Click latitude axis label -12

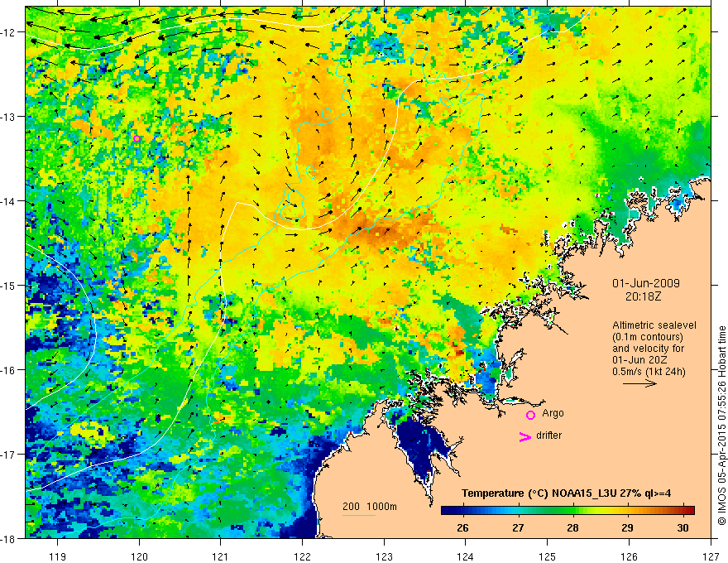coord(8,32)
